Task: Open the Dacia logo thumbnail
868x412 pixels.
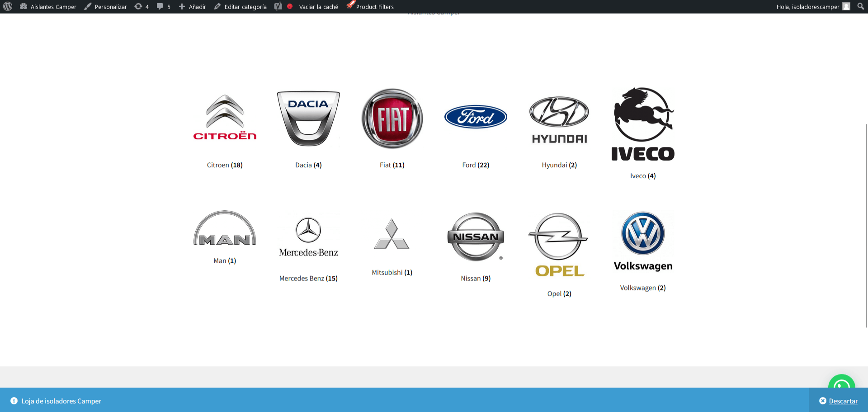Action: [x=308, y=118]
